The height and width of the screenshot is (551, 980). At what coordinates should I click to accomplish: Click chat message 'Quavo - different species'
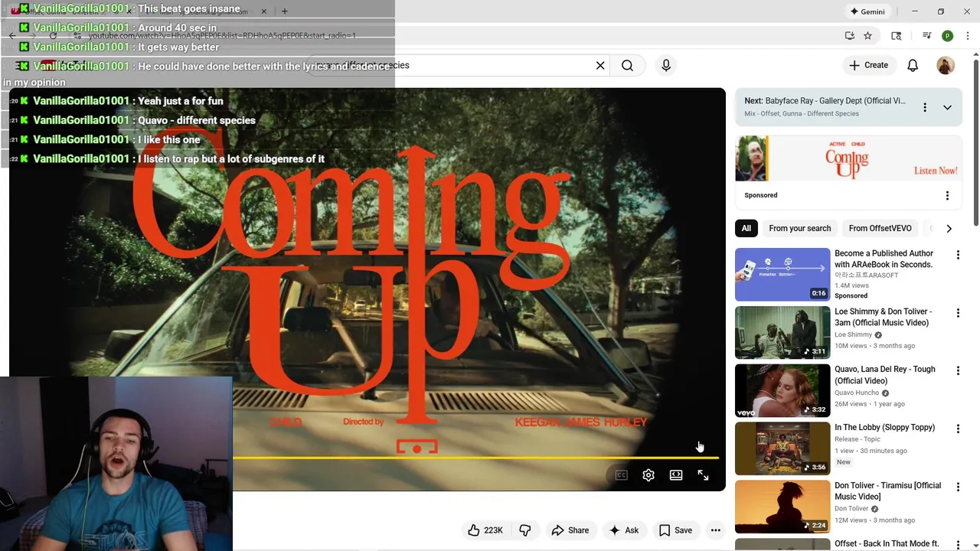coord(196,120)
